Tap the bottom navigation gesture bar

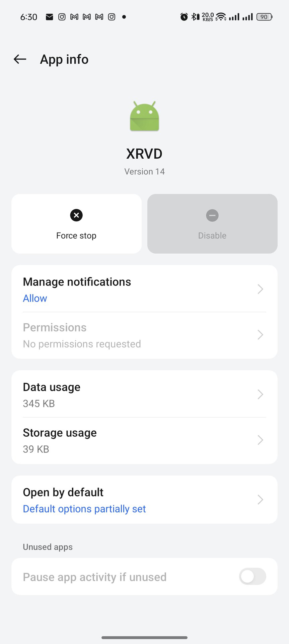(144, 637)
